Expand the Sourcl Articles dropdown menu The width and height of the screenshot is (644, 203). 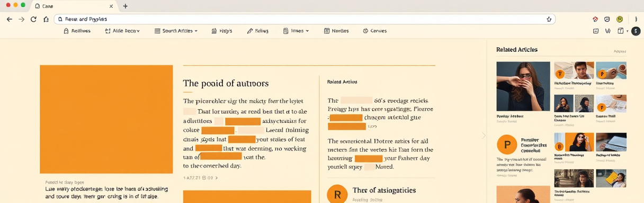(176, 31)
